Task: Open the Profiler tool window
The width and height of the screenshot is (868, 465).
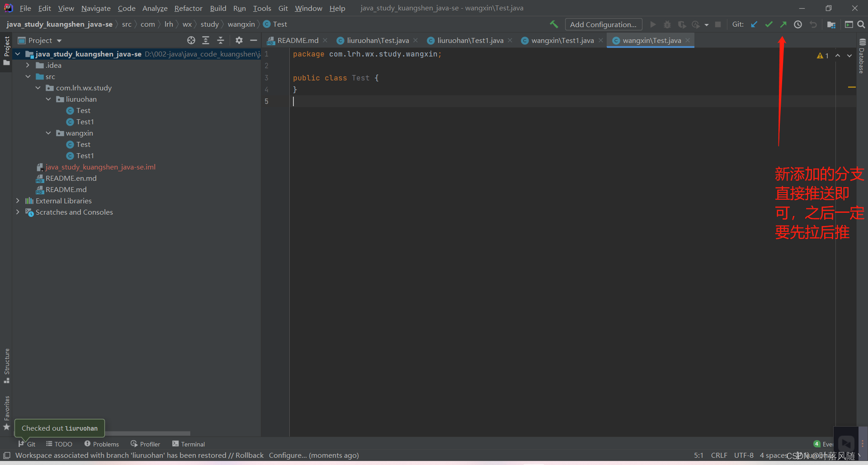Action: 145,444
